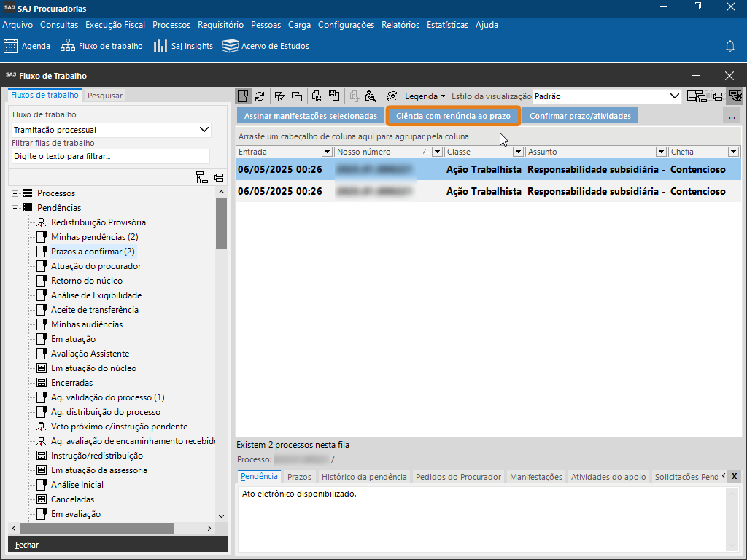Image resolution: width=747 pixels, height=560 pixels.
Task: Open Legenda dropdown
Action: [425, 96]
